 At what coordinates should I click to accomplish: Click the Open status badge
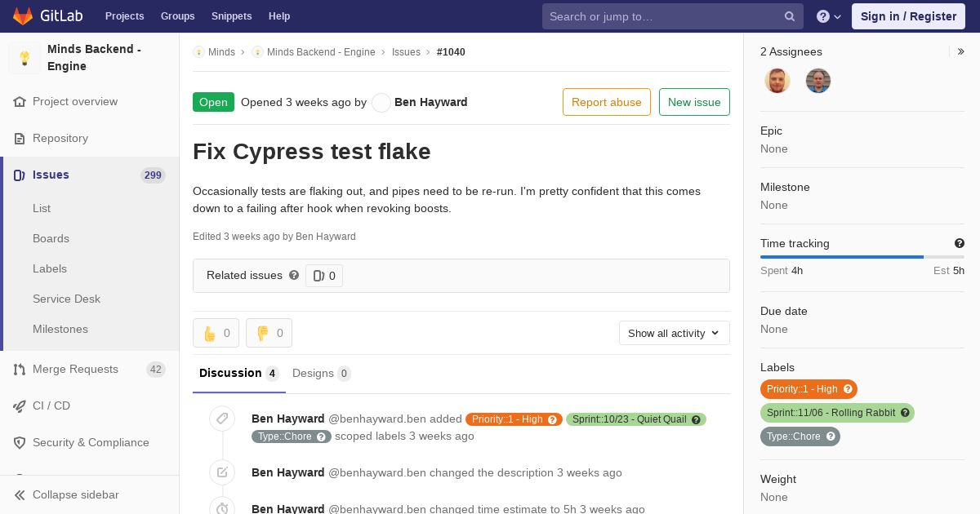pyautogui.click(x=213, y=102)
